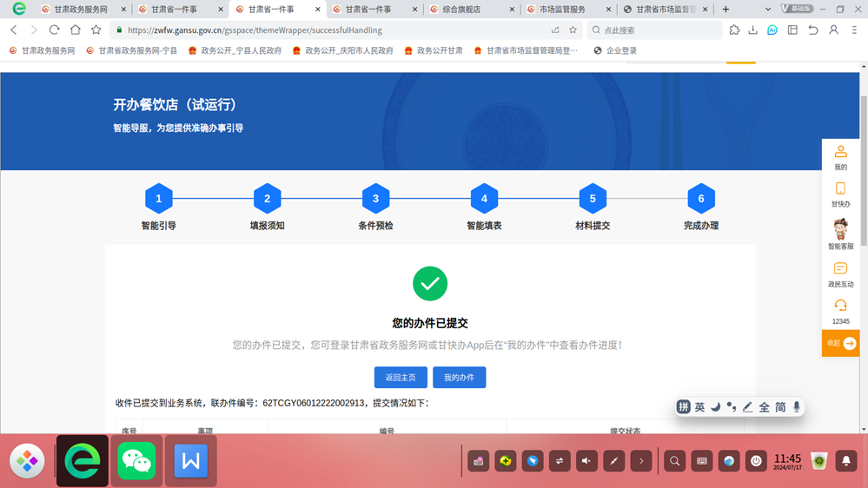Image resolution: width=868 pixels, height=488 pixels.
Task: Toggle the moon night mode on IME bar
Action: coord(716,407)
